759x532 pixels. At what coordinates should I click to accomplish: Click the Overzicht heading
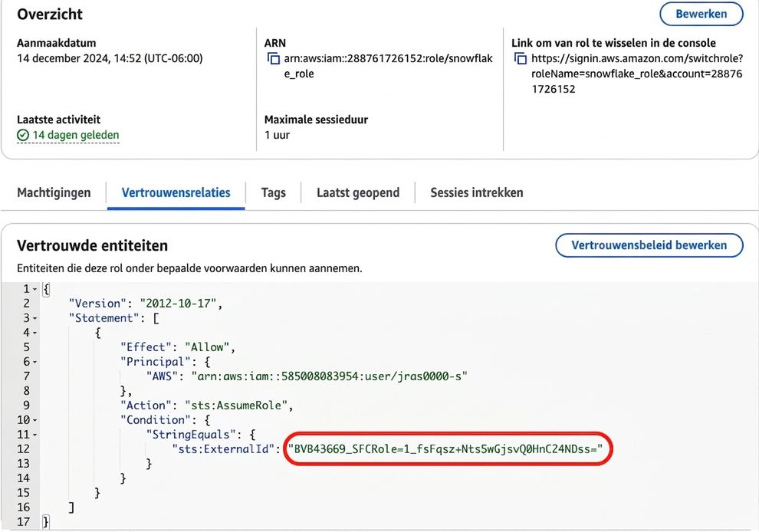click(x=50, y=14)
